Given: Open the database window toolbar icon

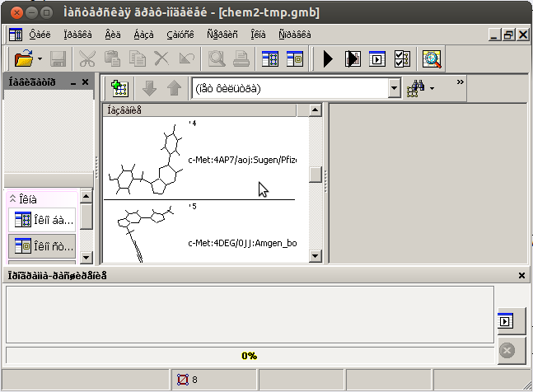Looking at the screenshot, I should click(x=270, y=58).
